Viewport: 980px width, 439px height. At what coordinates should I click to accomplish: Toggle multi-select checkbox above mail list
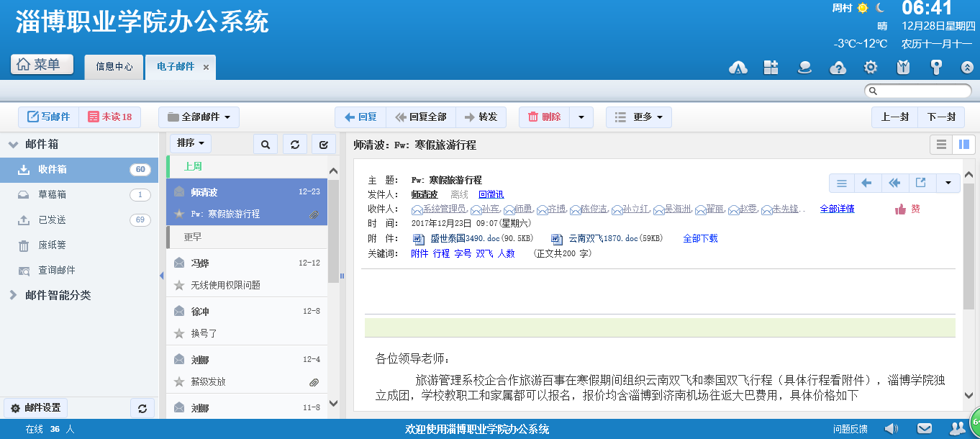(324, 145)
